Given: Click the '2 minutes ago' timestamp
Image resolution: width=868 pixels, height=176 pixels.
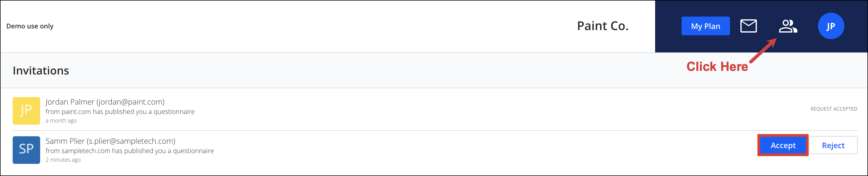Looking at the screenshot, I should (x=63, y=160).
